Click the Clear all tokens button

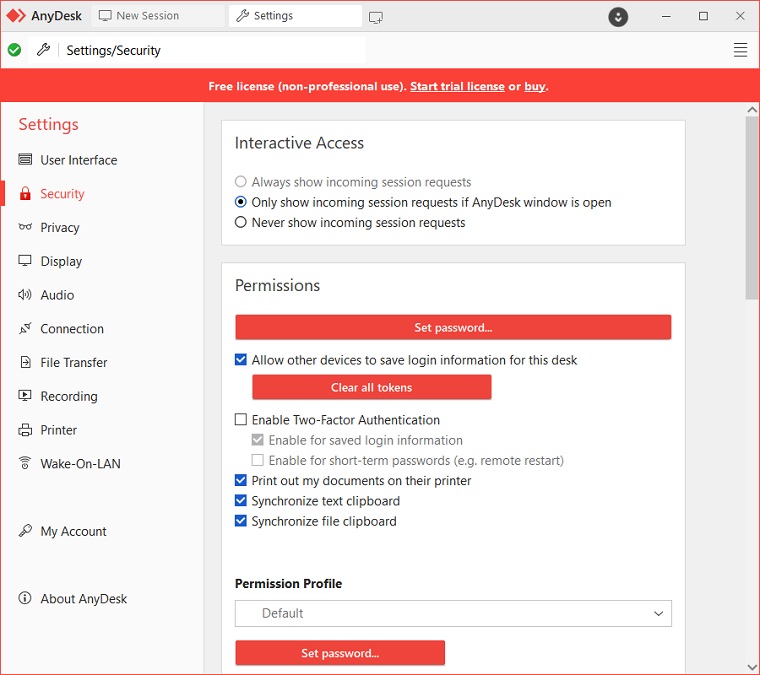[372, 387]
